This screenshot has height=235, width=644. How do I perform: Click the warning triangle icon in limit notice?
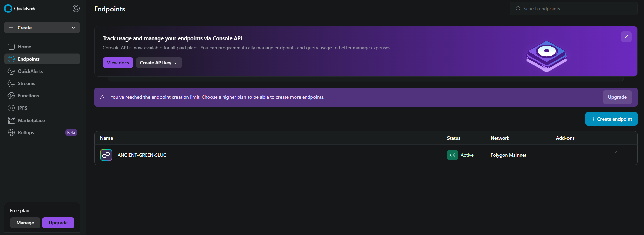(102, 97)
